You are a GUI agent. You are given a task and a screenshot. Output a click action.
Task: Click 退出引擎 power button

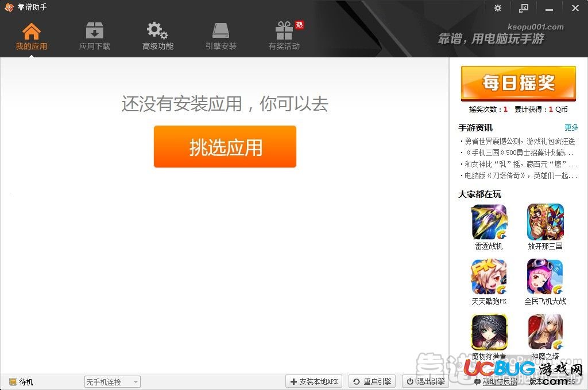click(x=425, y=381)
